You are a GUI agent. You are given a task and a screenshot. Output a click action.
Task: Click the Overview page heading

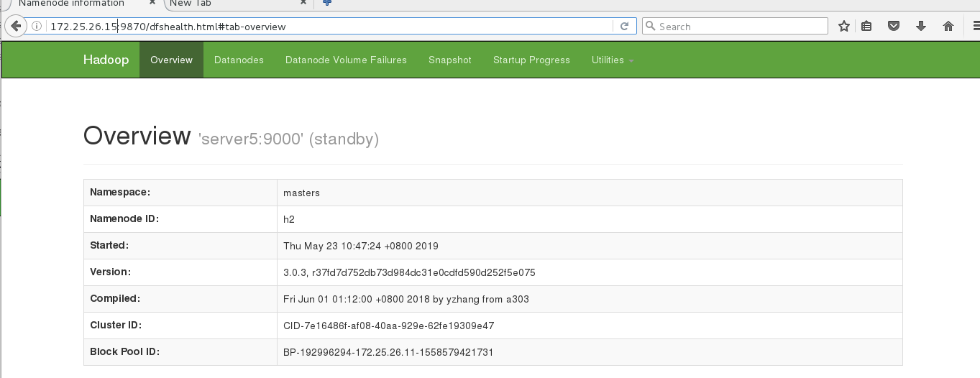pos(137,135)
